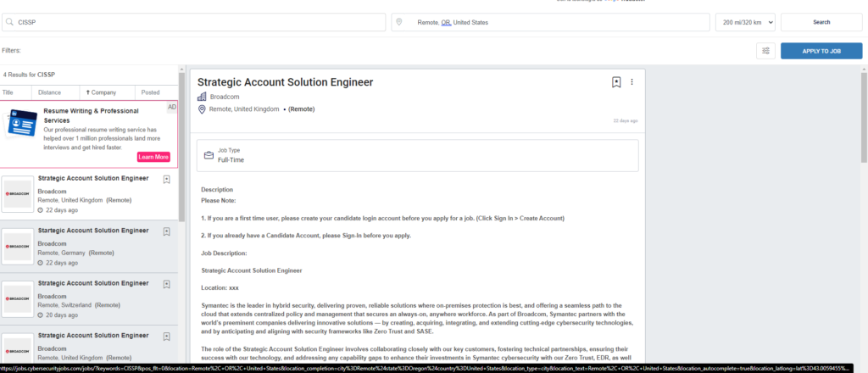
Task: Bookmark the first United Kingdom job listing
Action: pos(167,180)
